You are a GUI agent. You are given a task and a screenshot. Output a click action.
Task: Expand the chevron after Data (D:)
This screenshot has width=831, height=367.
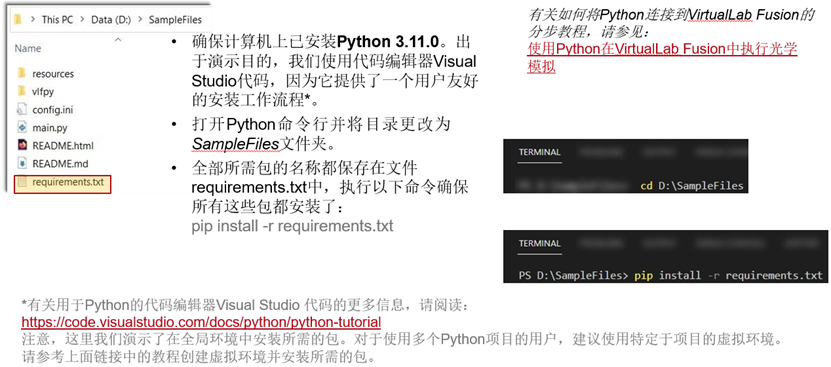pos(140,20)
